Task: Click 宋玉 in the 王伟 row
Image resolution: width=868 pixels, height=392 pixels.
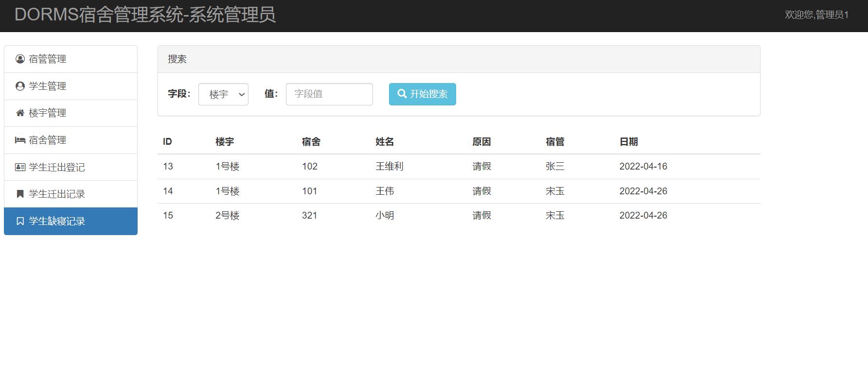Action: [555, 191]
